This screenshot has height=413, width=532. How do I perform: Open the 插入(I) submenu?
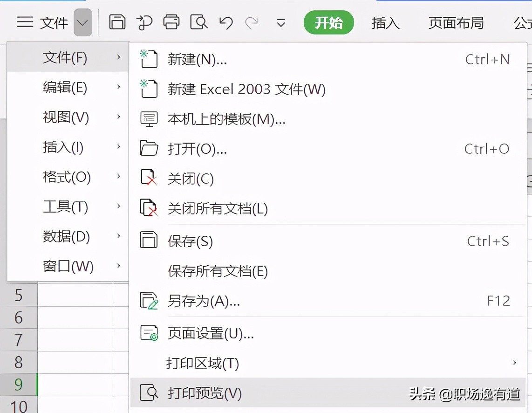[68, 147]
